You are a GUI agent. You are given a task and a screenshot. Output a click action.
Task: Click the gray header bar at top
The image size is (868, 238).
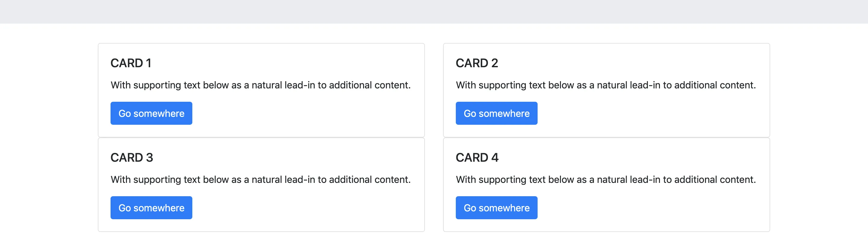tap(434, 12)
